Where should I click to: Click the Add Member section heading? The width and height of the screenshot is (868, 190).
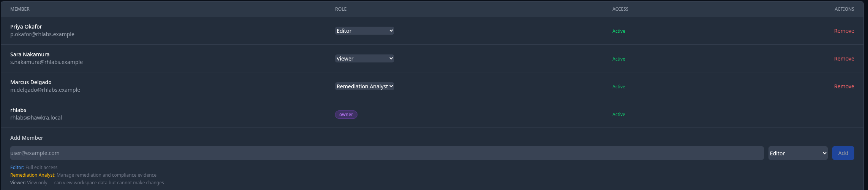click(x=27, y=138)
